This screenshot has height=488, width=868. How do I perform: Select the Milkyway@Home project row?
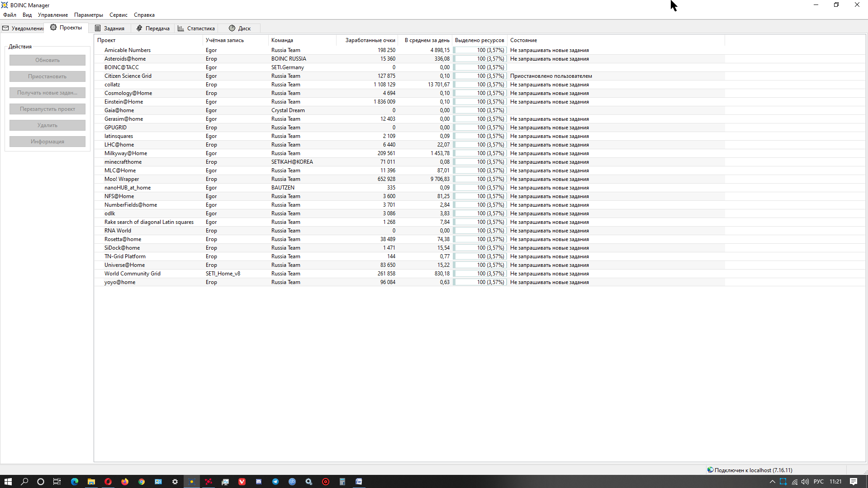[x=409, y=153]
